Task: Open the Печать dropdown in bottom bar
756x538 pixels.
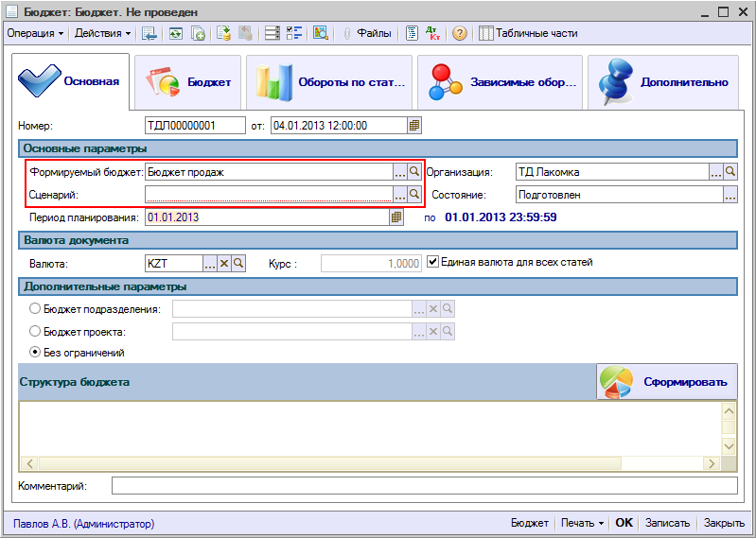Action: tap(582, 523)
